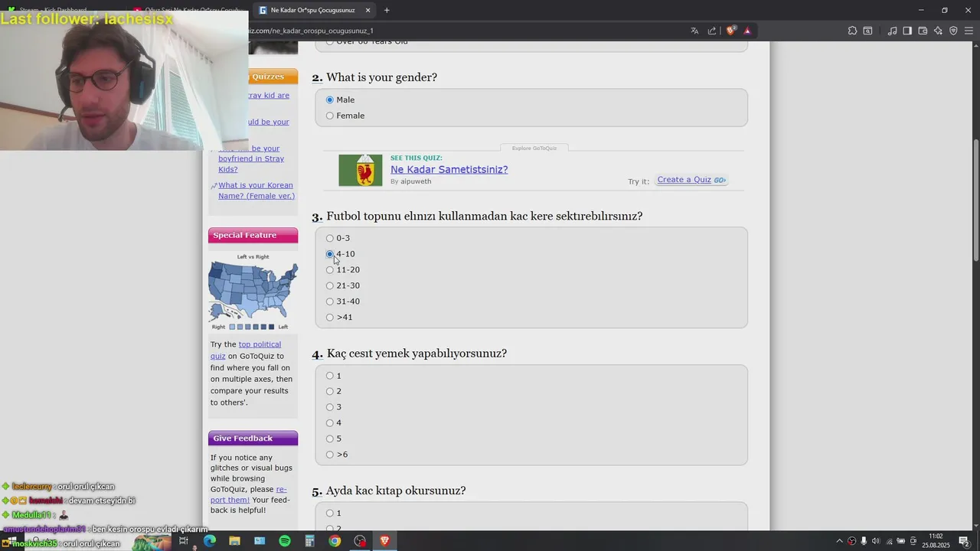Show hidden tray icons chevron
This screenshot has width=980, height=551.
pyautogui.click(x=839, y=541)
